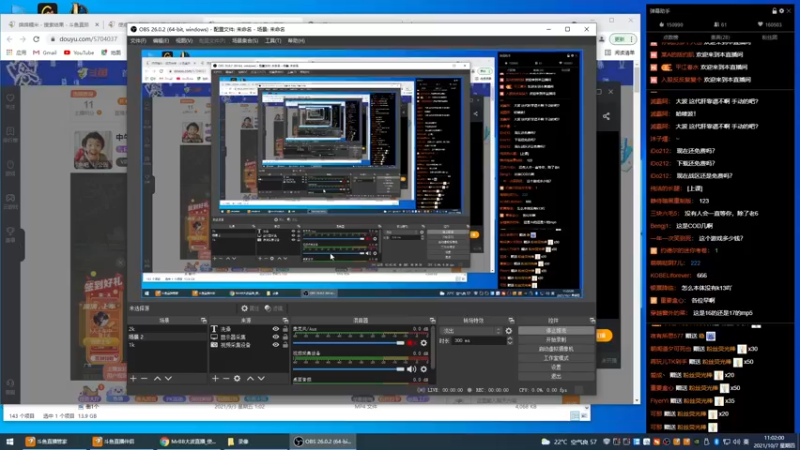Adjust the video capture device volume slider
Viewport: 800px width, 450px height.
pos(348,369)
